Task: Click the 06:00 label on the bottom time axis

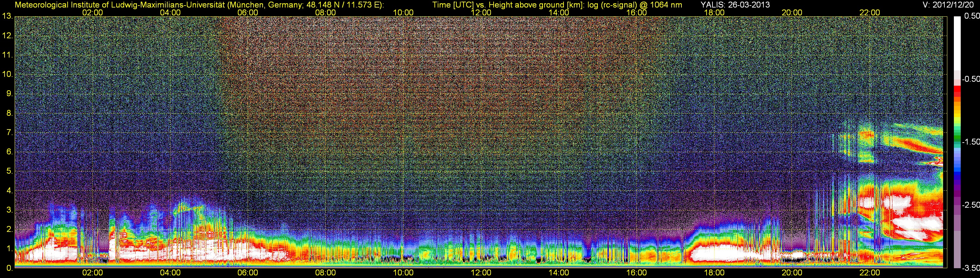Action: coord(248,273)
